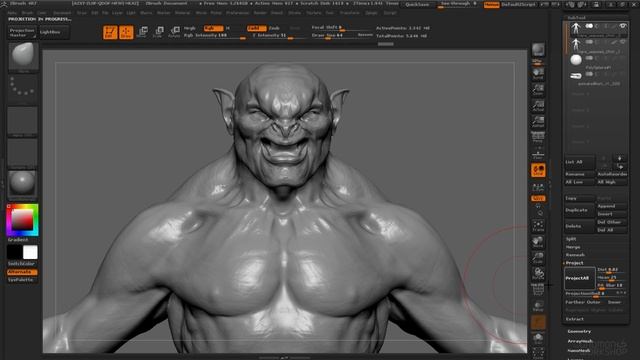Click the Draw mode button
640x360 pixels.
click(127, 32)
